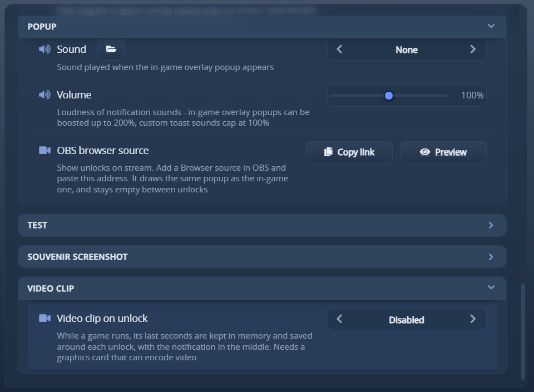Click the Volume setting label

[74, 95]
